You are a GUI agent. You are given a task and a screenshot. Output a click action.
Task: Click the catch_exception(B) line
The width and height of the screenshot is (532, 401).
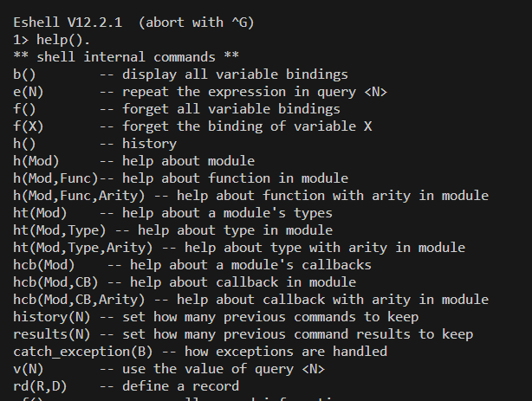[200, 352]
